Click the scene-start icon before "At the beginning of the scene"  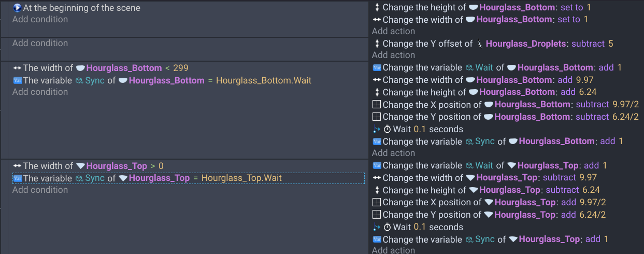pos(17,8)
